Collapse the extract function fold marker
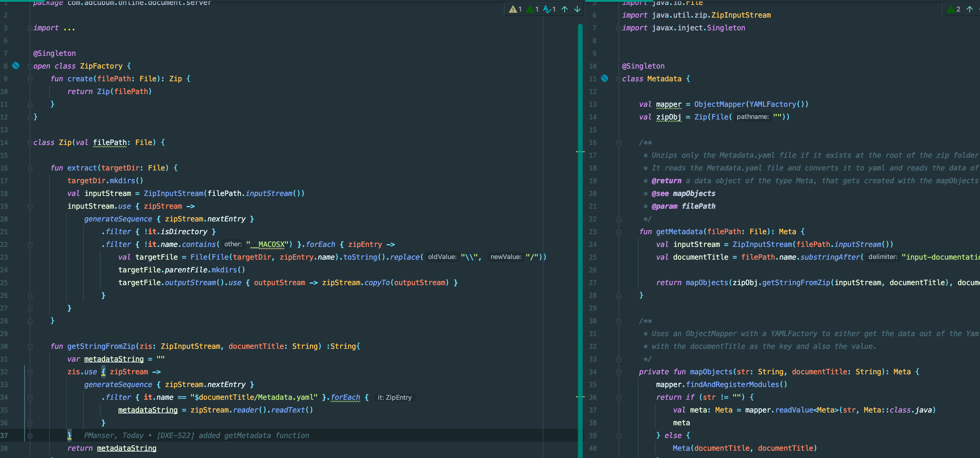The image size is (980, 458). click(30, 168)
